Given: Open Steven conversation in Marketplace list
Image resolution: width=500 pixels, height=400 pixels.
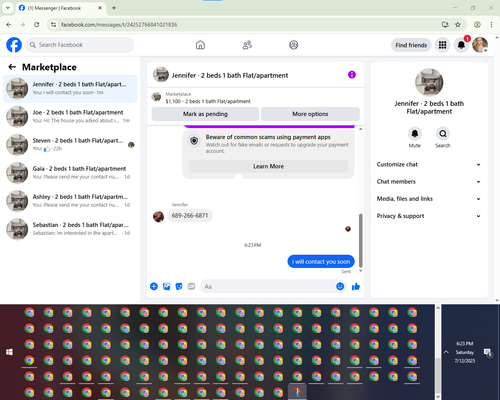Looking at the screenshot, I should (70, 145).
